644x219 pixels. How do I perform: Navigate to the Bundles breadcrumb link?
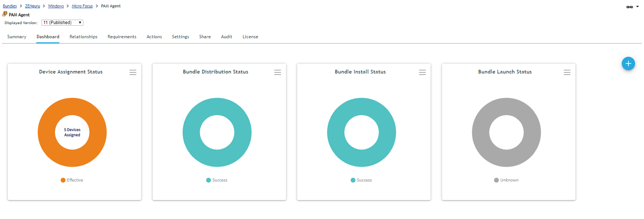point(10,6)
